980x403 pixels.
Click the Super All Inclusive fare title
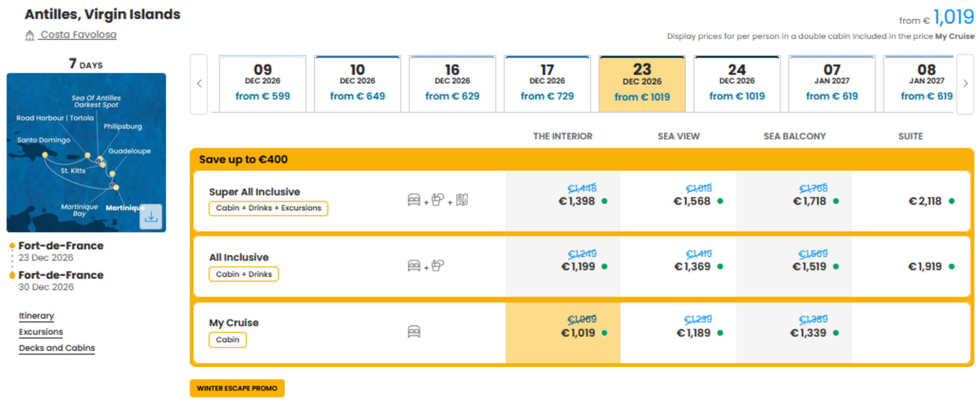click(255, 192)
